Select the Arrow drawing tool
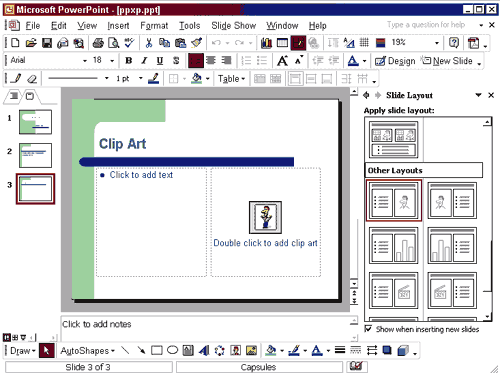 [x=141, y=350]
